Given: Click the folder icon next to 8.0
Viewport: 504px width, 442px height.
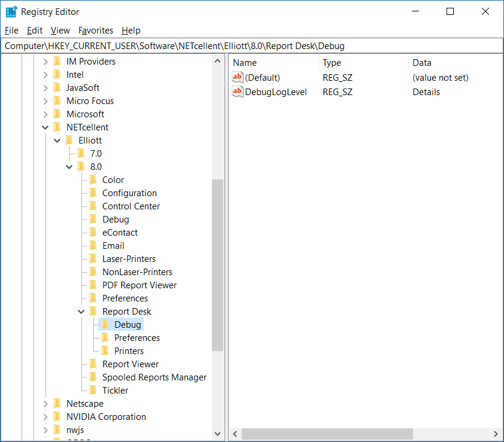Looking at the screenshot, I should pyautogui.click(x=81, y=166).
